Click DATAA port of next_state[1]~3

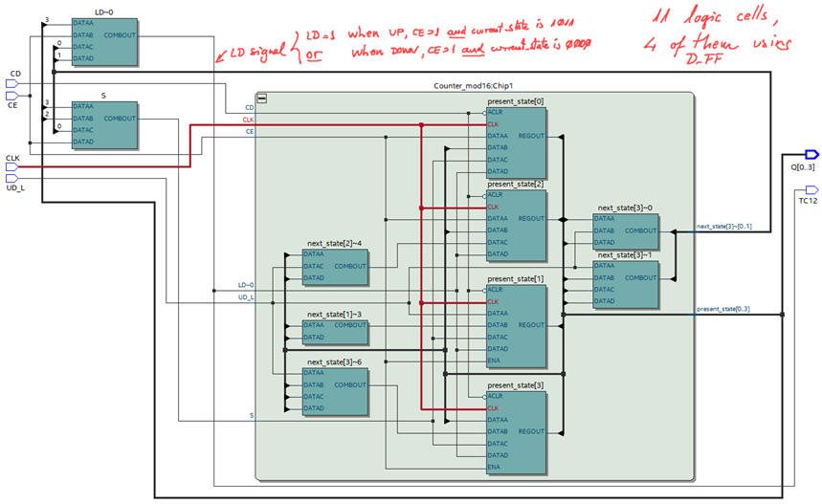314,325
